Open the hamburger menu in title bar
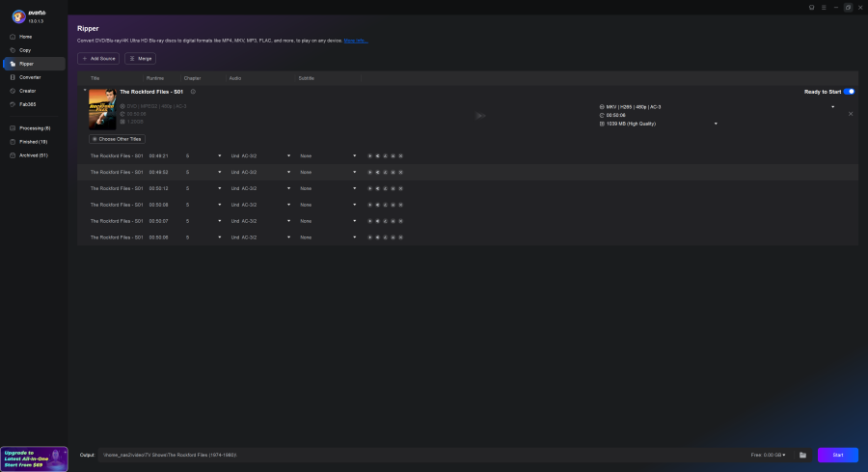This screenshot has width=868, height=472. [824, 7]
